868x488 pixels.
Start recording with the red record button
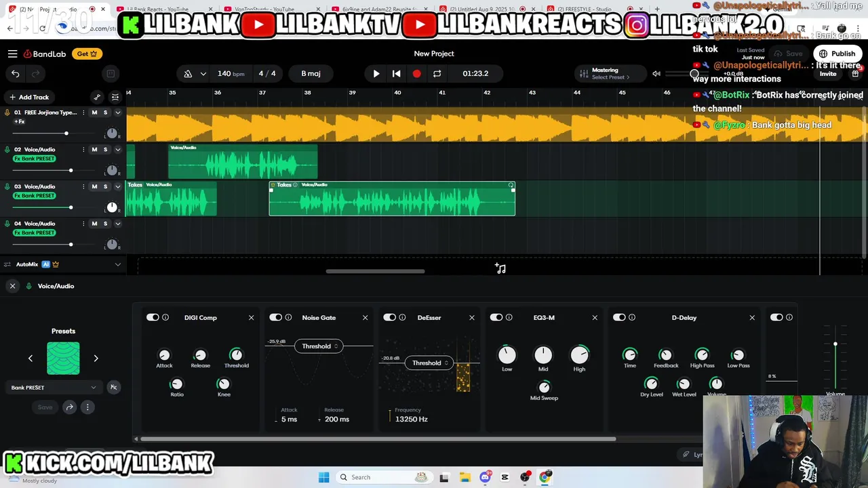pos(416,73)
